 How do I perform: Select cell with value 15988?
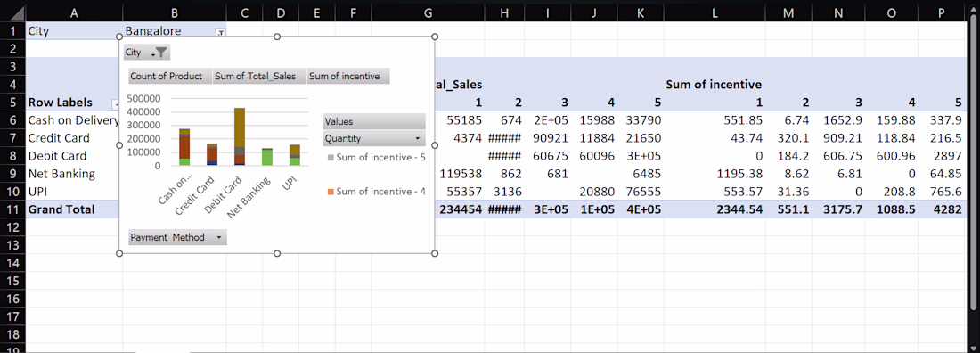click(593, 120)
